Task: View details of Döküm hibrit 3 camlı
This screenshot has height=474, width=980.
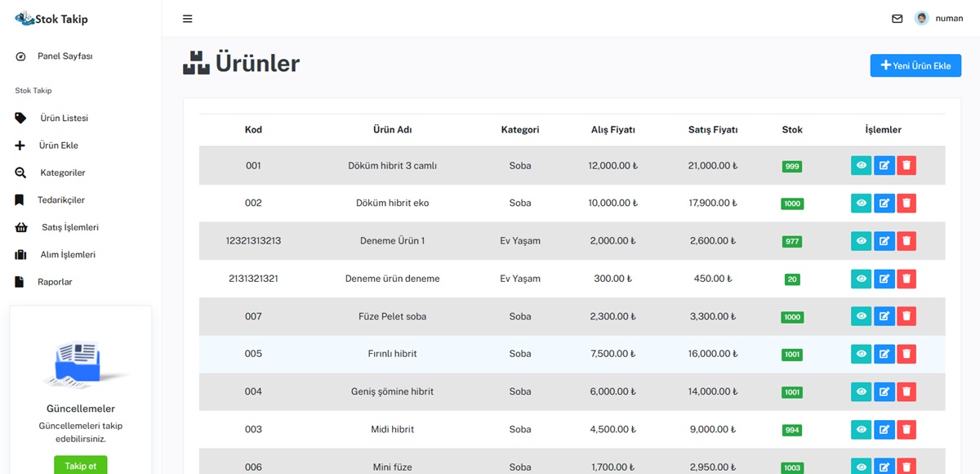Action: click(861, 166)
